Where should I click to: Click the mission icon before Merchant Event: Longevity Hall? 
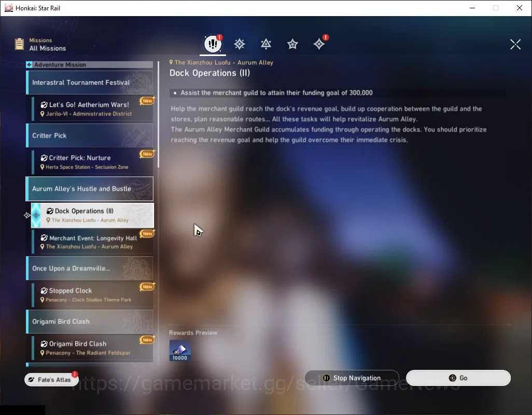pyautogui.click(x=44, y=238)
